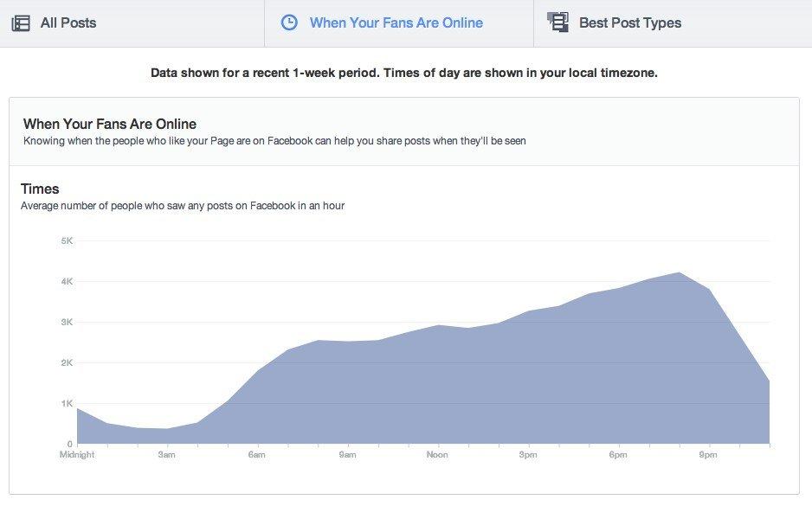
Task: Click the Noon axis label
Action: 437,455
